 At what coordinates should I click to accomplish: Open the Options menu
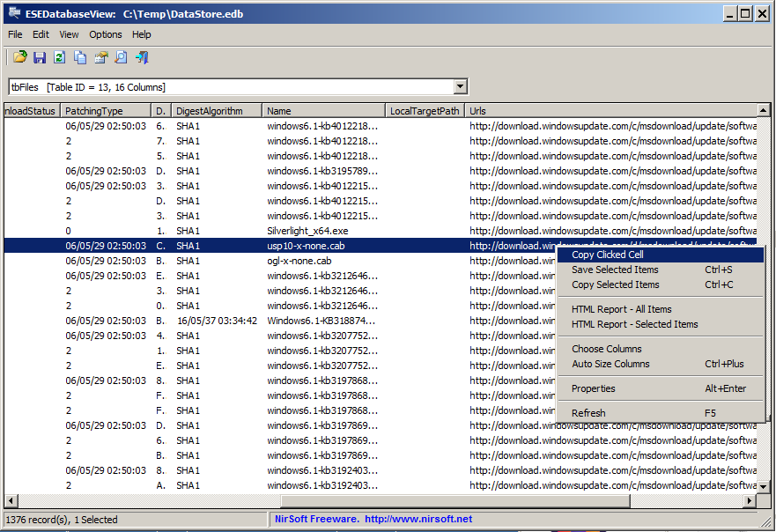pos(106,34)
